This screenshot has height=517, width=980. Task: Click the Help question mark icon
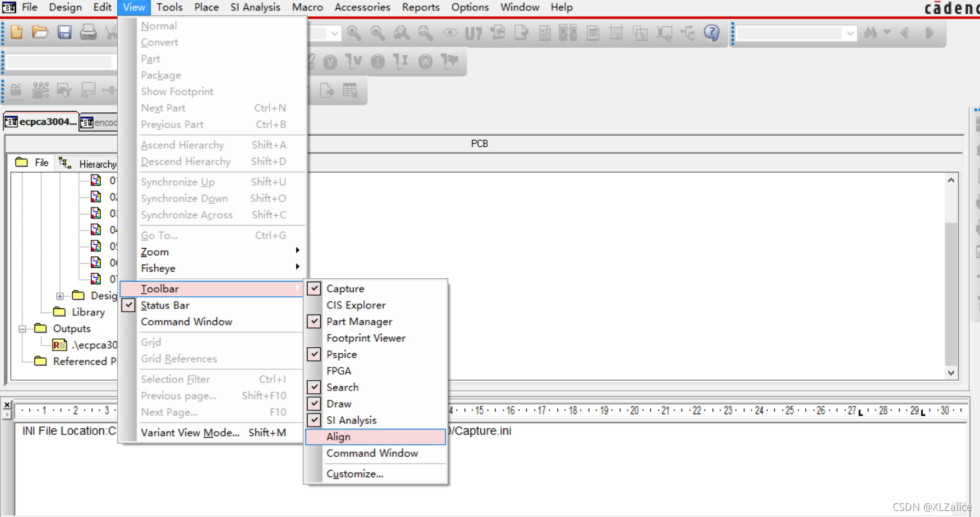coord(712,33)
